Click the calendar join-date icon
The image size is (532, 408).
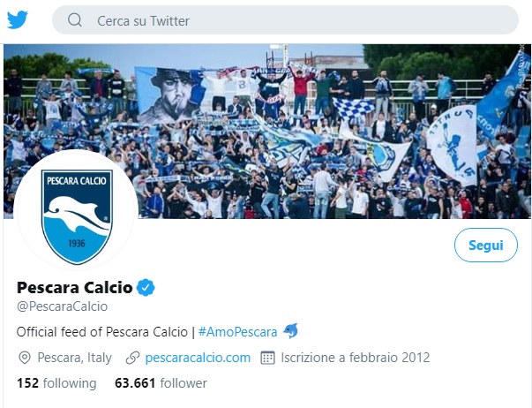[x=267, y=358]
